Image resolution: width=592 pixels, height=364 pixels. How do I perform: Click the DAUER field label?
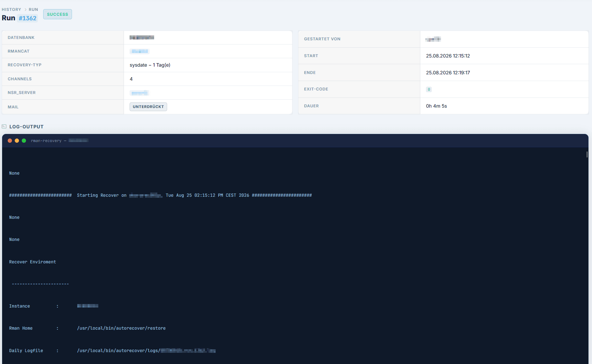click(x=311, y=106)
